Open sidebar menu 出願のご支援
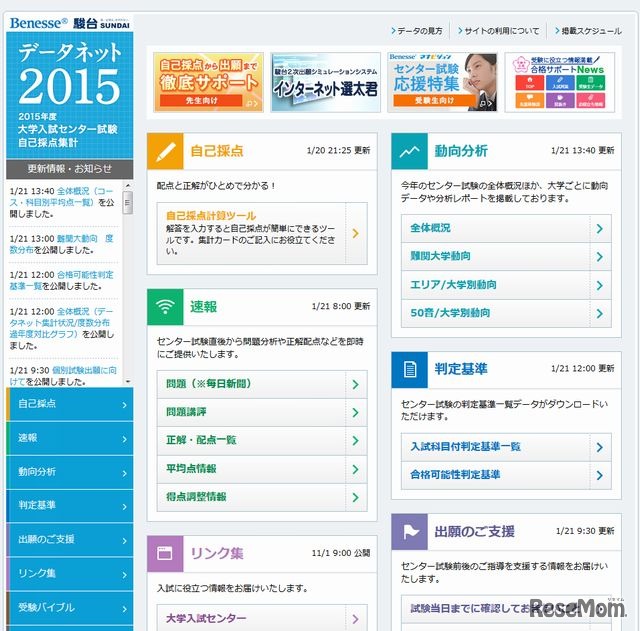 click(x=70, y=540)
